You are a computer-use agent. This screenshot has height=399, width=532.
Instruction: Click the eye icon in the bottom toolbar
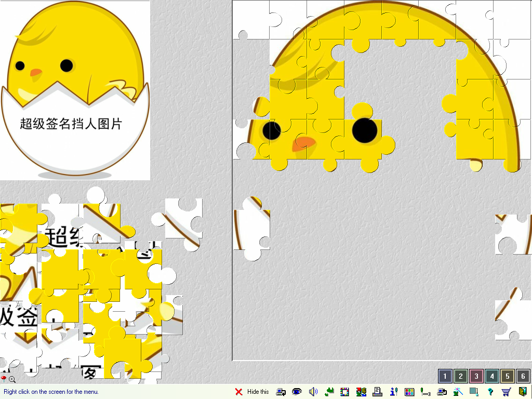click(x=297, y=392)
